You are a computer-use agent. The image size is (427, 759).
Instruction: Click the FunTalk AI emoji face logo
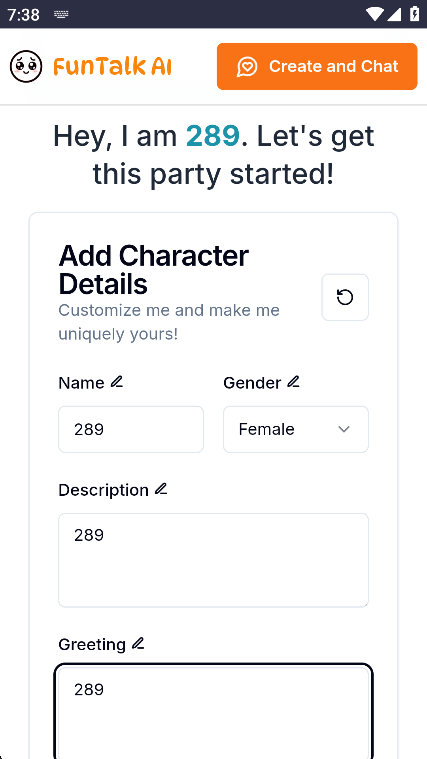26,66
